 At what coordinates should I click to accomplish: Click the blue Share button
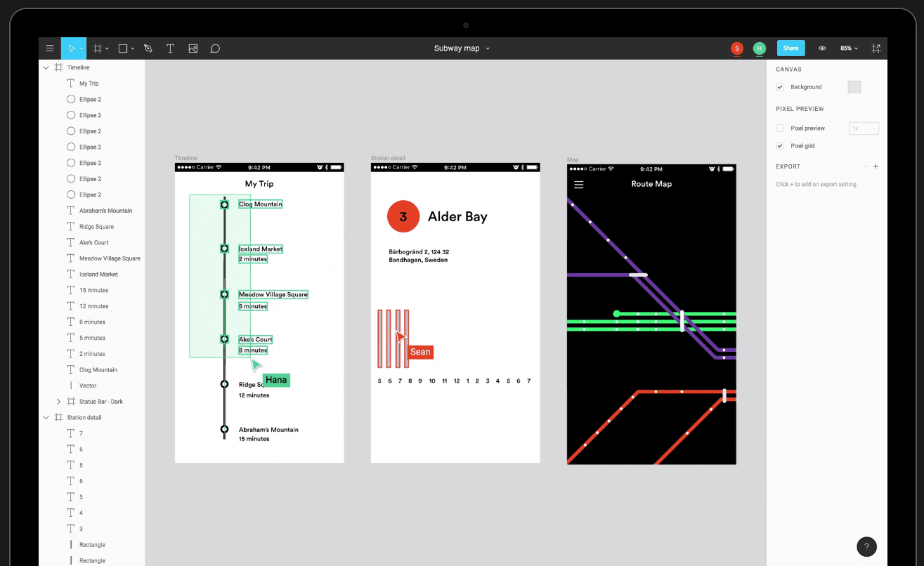click(790, 48)
